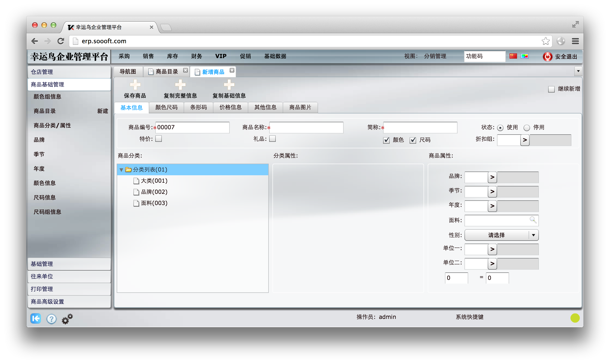Open settings gears icon at bottom left
This screenshot has height=364, width=610.
click(x=67, y=319)
